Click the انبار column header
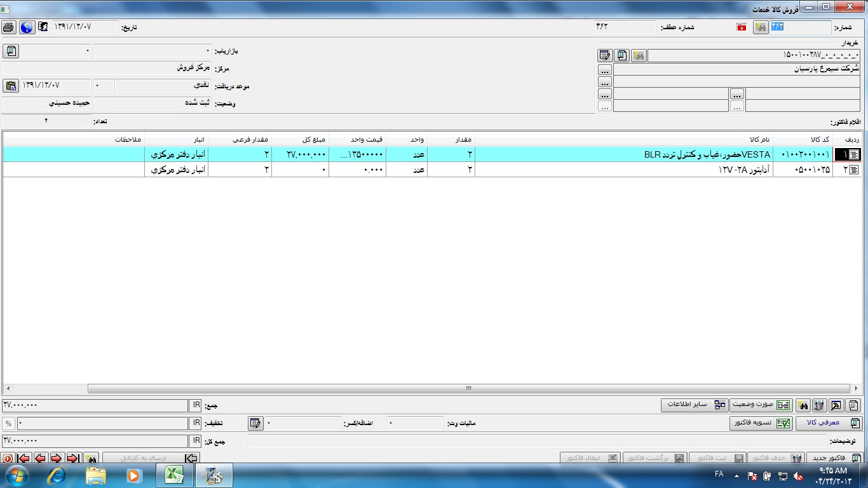This screenshot has width=868, height=488. point(176,139)
